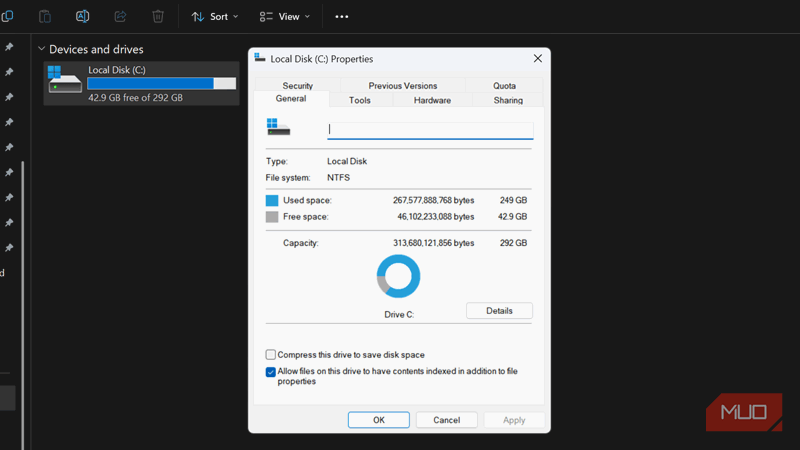Select the Local Disk (C:) drive icon
Image resolution: width=800 pixels, height=450 pixels.
66,80
